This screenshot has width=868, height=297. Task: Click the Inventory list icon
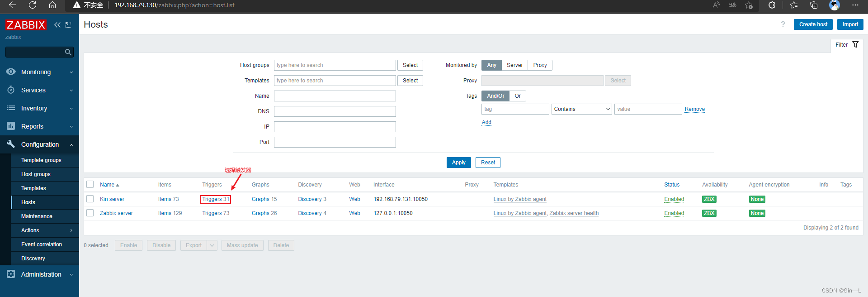point(11,108)
